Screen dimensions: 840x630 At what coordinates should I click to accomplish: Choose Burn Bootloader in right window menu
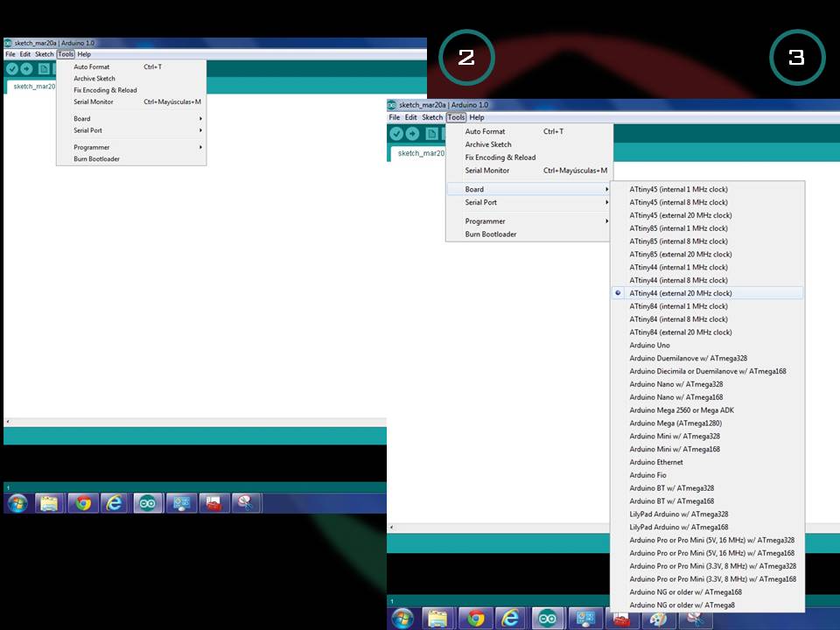(529, 234)
